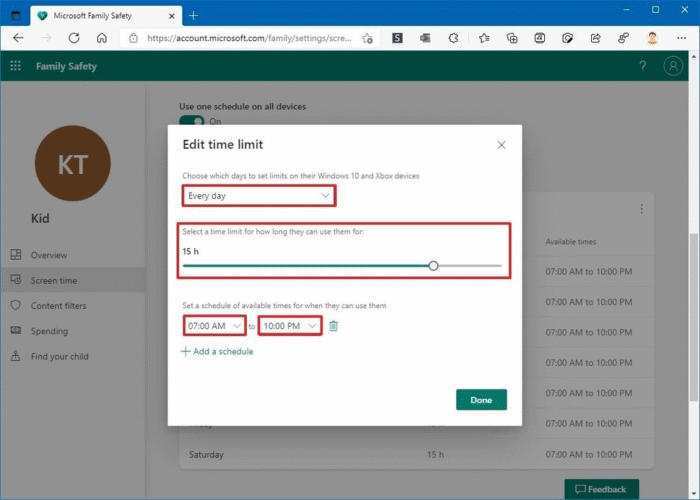Reload the page with the refresh button

pos(74,38)
